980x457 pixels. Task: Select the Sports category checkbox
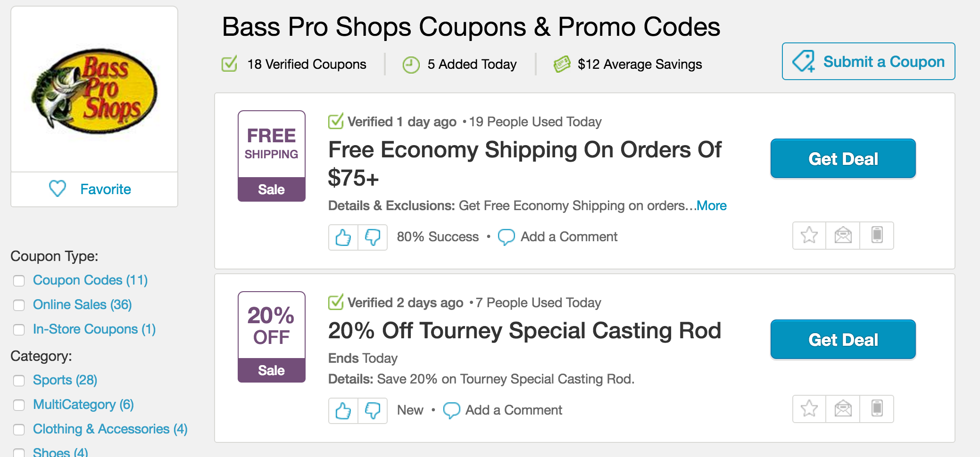click(x=19, y=381)
